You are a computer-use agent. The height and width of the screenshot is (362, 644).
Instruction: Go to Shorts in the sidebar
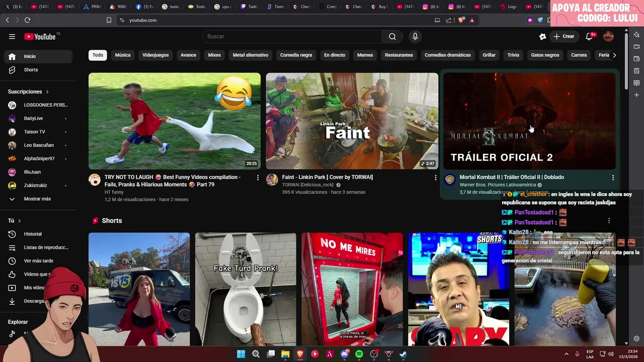coord(38,70)
